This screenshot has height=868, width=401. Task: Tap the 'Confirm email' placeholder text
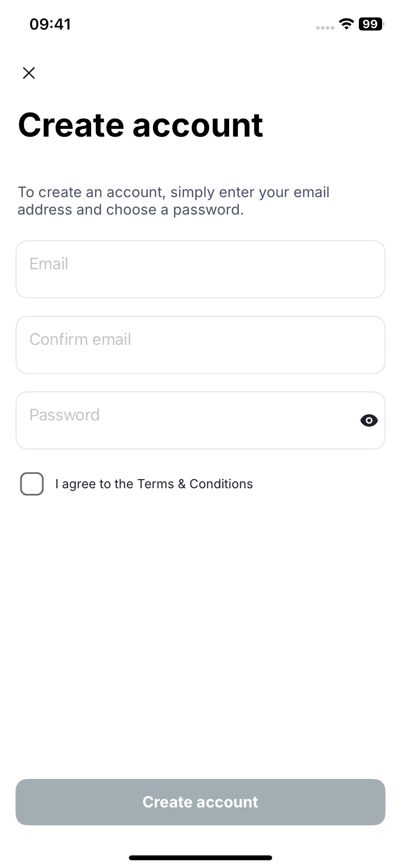click(80, 339)
